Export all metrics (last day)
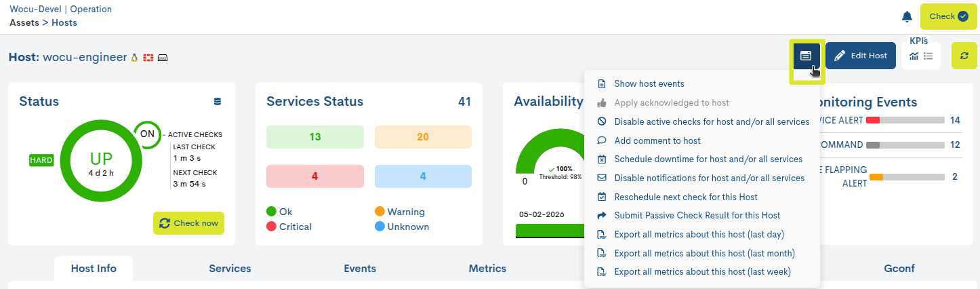This screenshot has height=289, width=980. coord(699,235)
